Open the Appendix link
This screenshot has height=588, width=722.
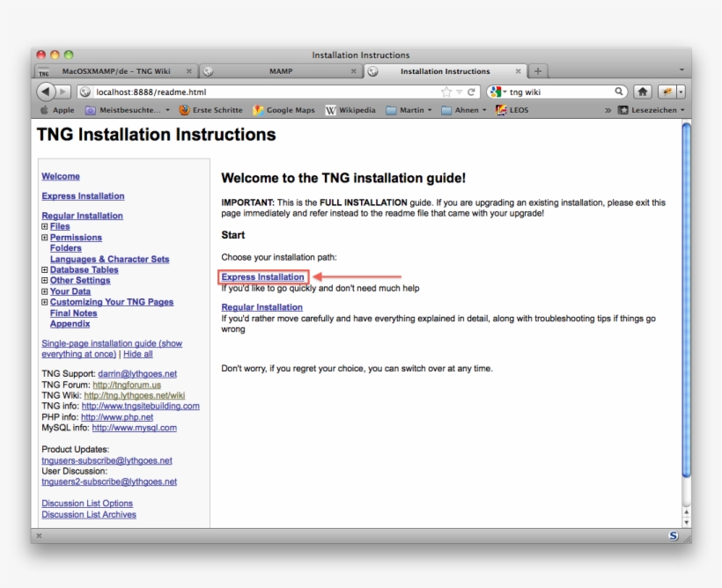pyautogui.click(x=70, y=324)
